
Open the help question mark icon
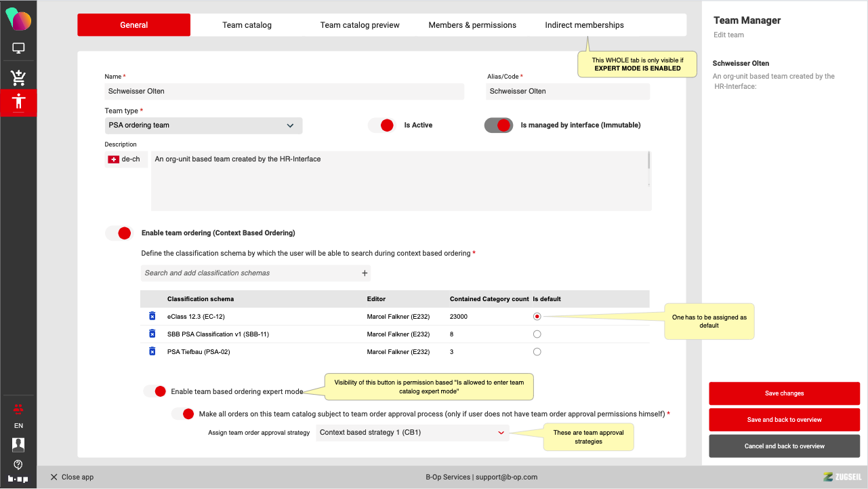[x=18, y=465]
